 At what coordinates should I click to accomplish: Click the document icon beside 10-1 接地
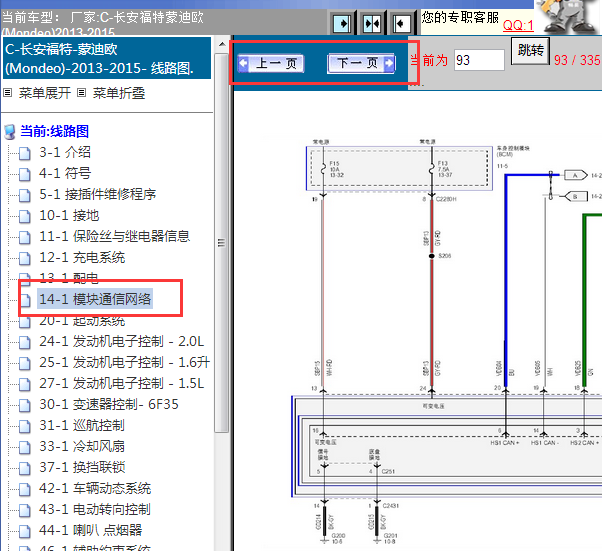(25, 216)
